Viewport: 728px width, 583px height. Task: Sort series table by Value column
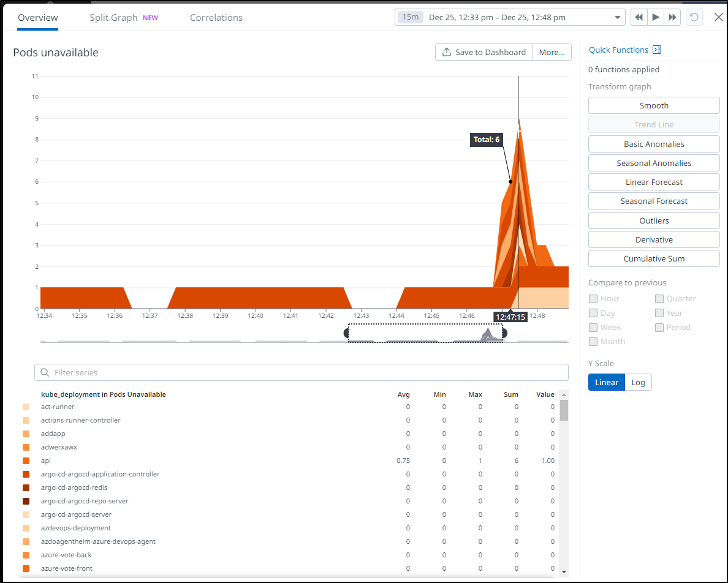pyautogui.click(x=545, y=394)
